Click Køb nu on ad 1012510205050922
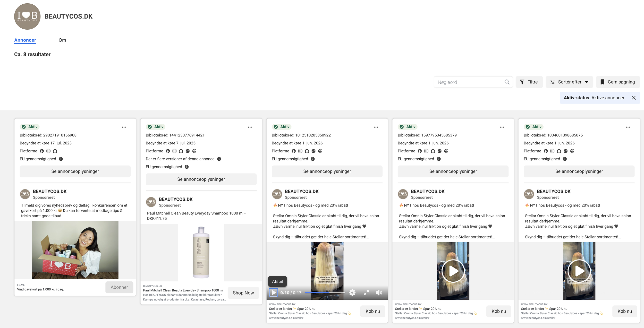644x328 pixels. 373,312
